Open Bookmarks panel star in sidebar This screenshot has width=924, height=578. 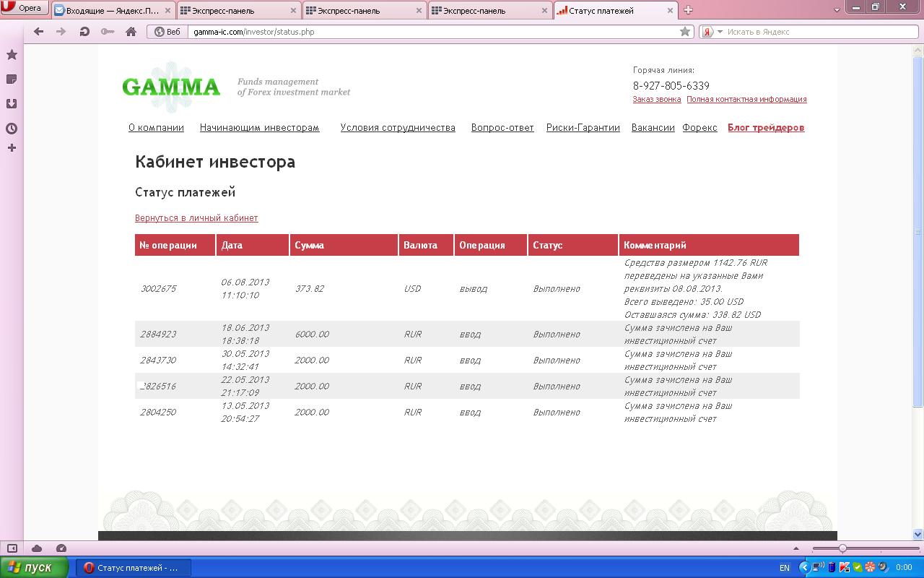(x=12, y=55)
